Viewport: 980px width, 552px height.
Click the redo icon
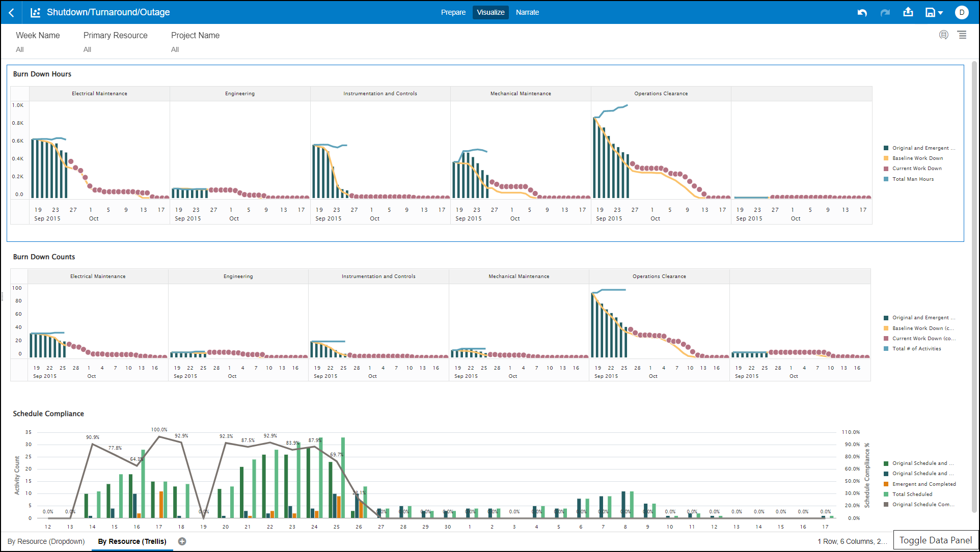[885, 12]
